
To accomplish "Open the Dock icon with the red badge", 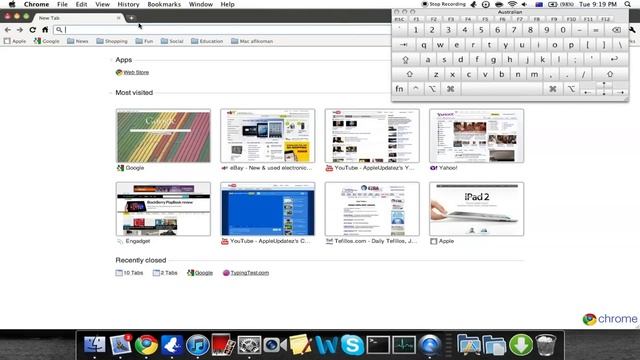I will 120,345.
